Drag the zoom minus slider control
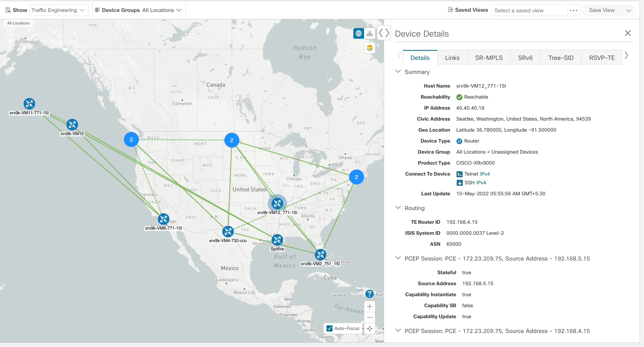The width and height of the screenshot is (644, 347). tap(370, 317)
